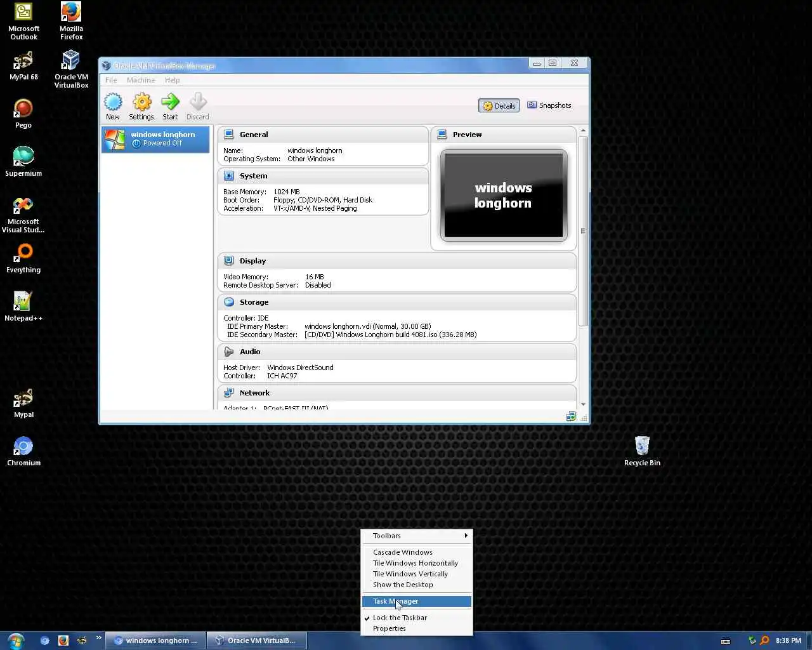Click the details pane scroll-down arrow
Screen dimensions: 812x650
(583, 404)
